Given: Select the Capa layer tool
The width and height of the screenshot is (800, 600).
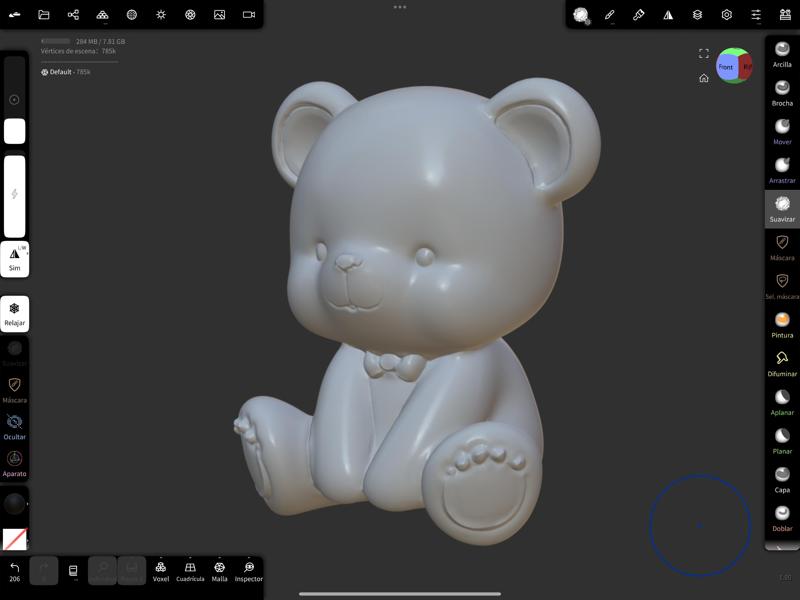Looking at the screenshot, I should tap(782, 480).
